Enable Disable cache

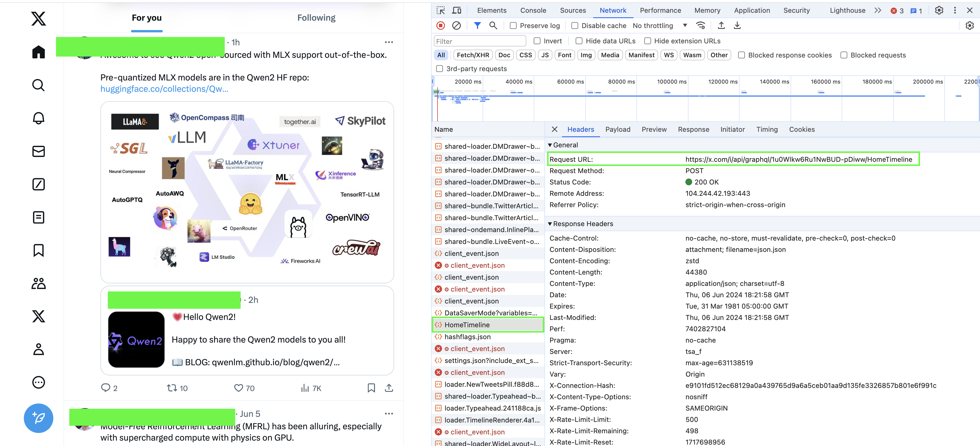click(575, 26)
